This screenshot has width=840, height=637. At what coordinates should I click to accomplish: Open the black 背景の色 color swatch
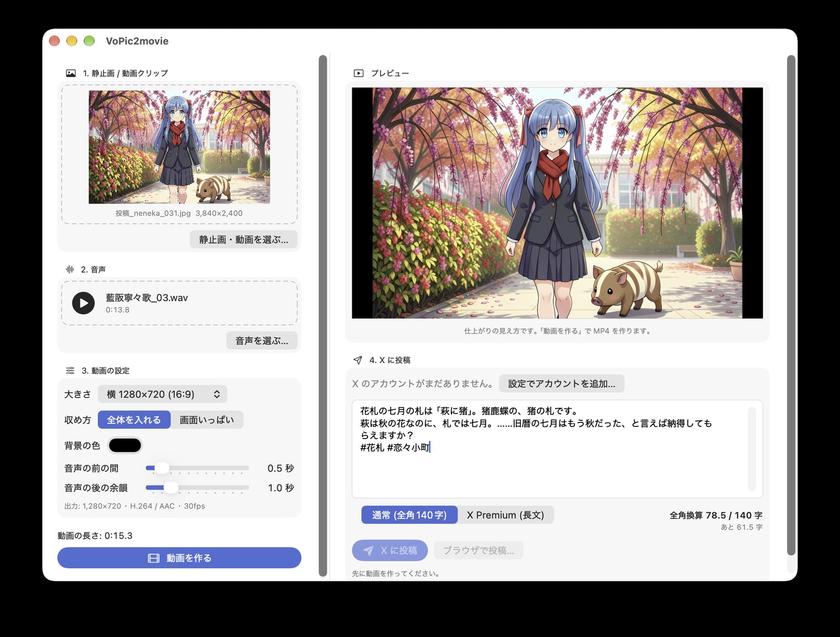(125, 445)
